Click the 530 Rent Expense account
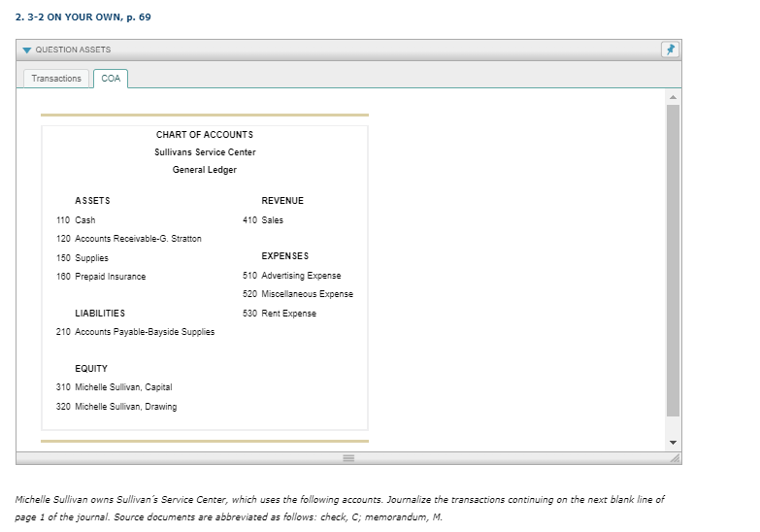Image resolution: width=760 pixels, height=532 pixels. pos(280,314)
